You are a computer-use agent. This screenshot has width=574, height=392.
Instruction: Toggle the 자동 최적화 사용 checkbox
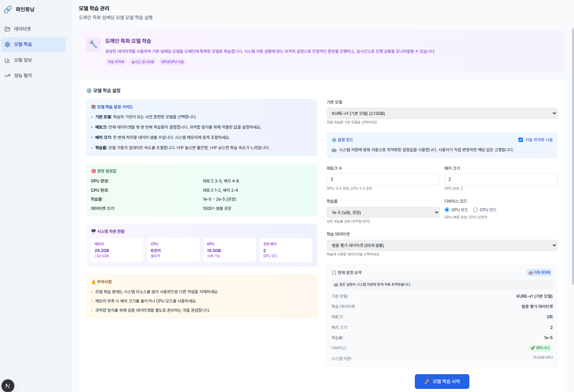tap(520, 140)
